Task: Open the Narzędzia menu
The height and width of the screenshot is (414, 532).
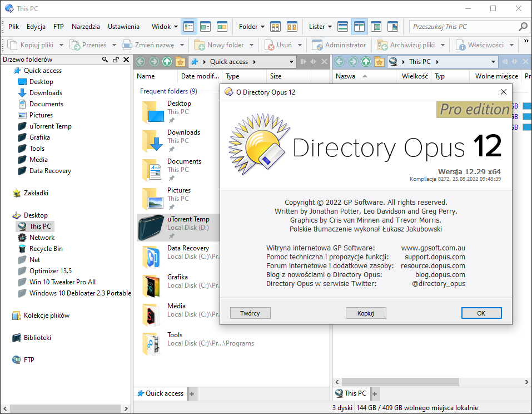Action: pyautogui.click(x=86, y=27)
